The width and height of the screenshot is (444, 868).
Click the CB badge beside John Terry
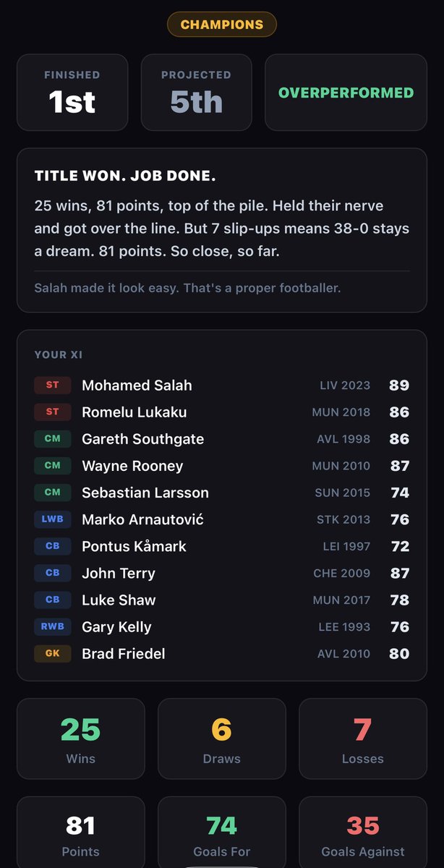52,573
